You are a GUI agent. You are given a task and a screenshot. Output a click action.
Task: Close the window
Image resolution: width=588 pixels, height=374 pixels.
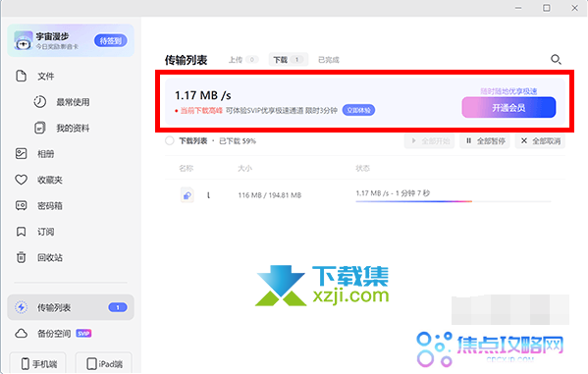point(574,8)
